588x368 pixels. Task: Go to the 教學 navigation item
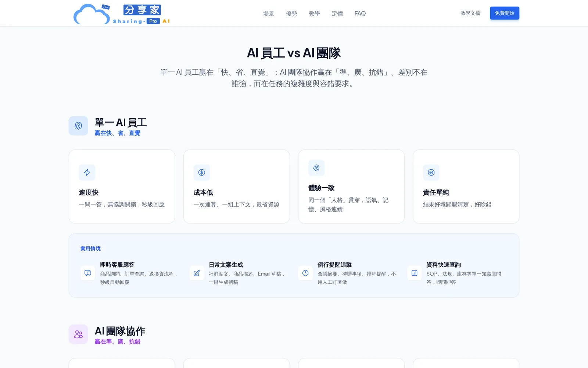click(314, 14)
